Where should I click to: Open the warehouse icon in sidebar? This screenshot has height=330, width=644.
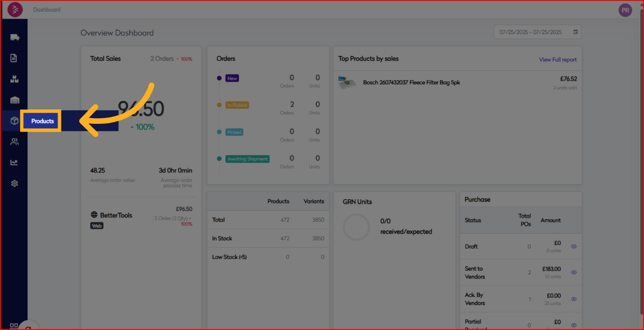pos(14,100)
